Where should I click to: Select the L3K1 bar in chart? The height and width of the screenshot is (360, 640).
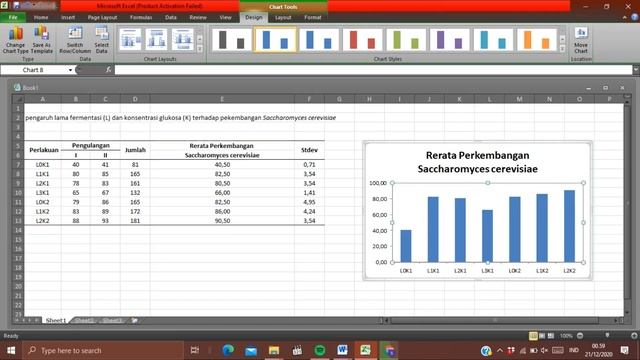tap(487, 236)
